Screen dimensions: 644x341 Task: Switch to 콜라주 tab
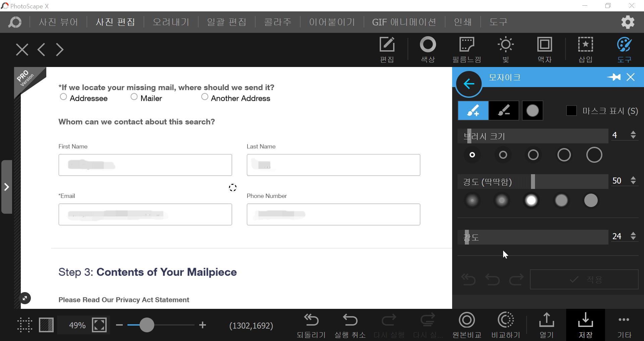278,22
